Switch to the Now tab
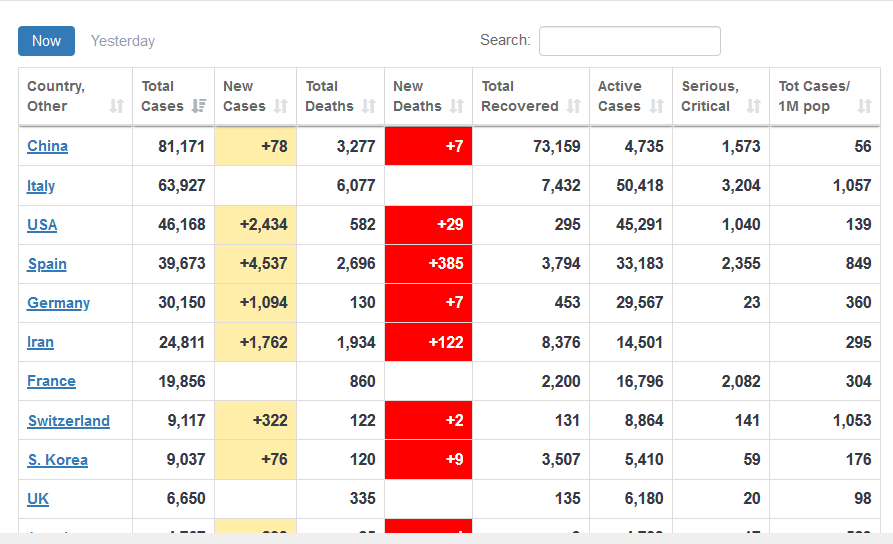Screen dimensions: 893x544 coord(46,41)
